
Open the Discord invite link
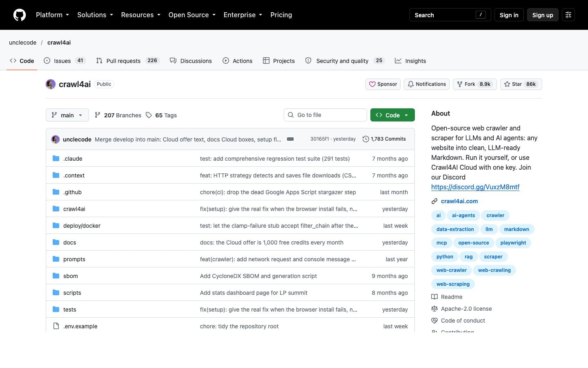tap(475, 187)
